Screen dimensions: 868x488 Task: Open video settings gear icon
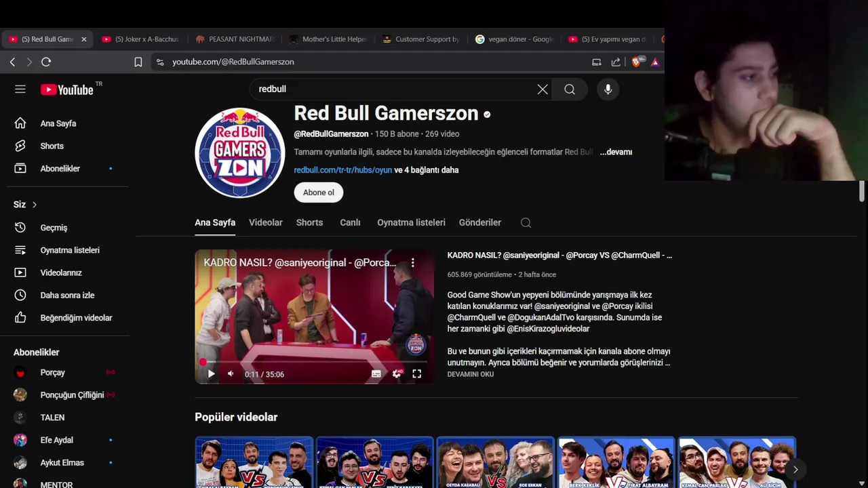397,373
